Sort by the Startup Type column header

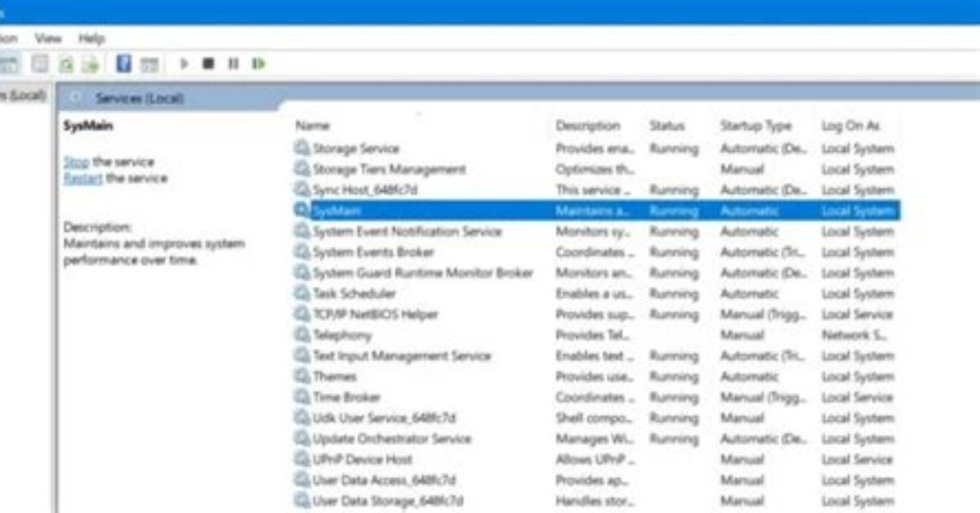755,126
